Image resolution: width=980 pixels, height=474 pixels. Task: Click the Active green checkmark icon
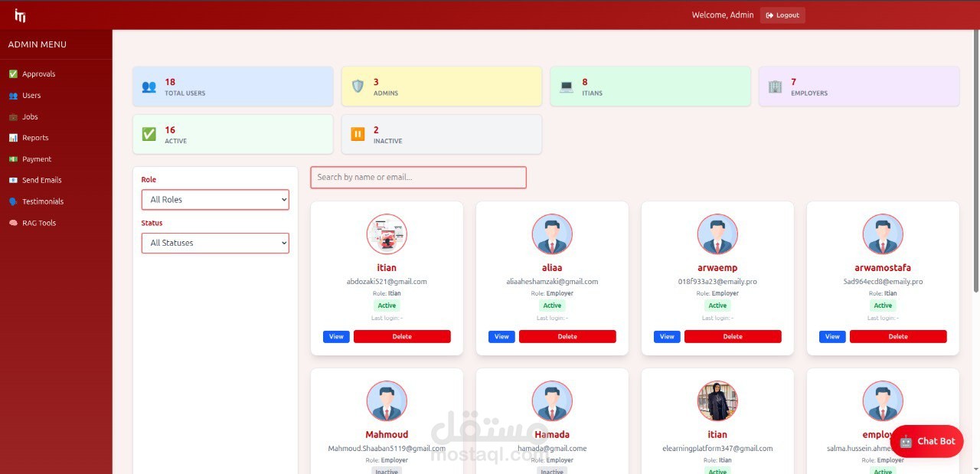149,135
